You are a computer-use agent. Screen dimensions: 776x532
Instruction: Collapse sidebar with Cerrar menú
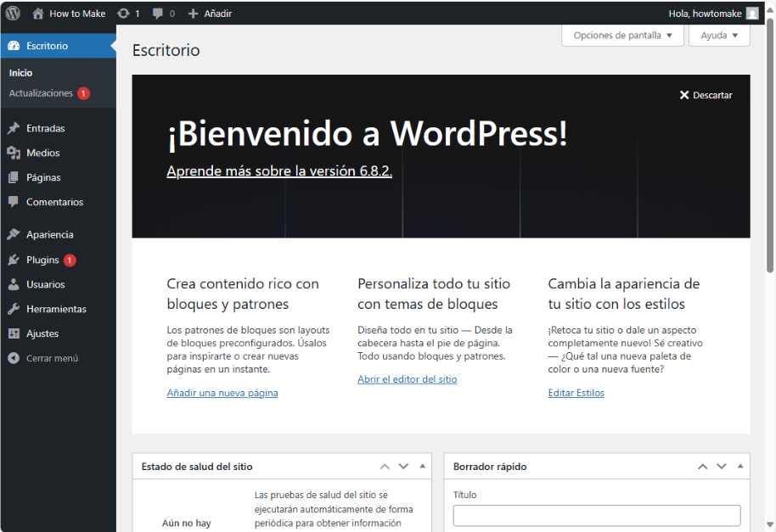(52, 359)
